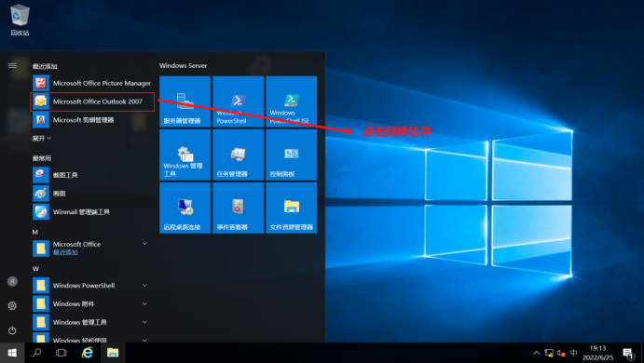Expand the recently added list
This screenshot has height=363, width=644.
pyautogui.click(x=42, y=139)
